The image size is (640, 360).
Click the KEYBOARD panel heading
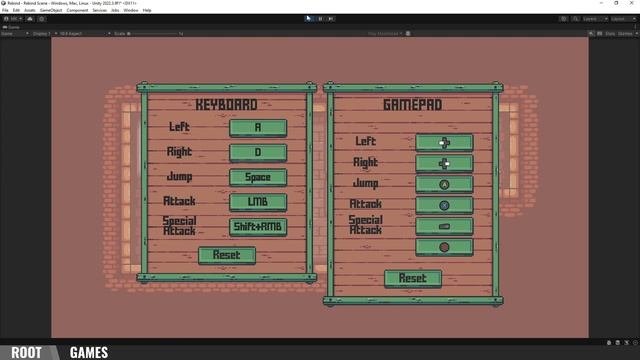(x=227, y=105)
